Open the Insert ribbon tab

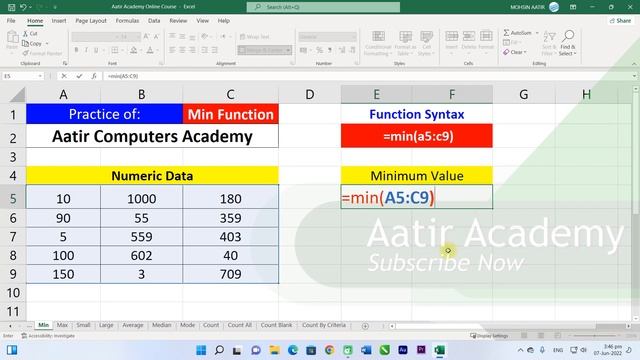[x=59, y=20]
